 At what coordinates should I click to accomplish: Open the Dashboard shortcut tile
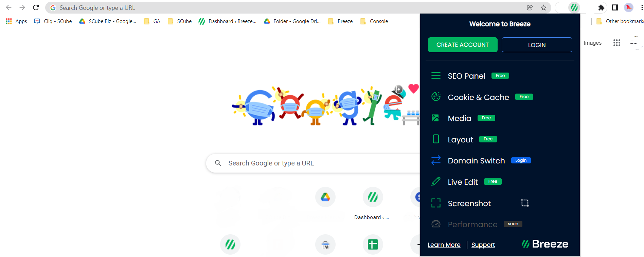(x=373, y=203)
